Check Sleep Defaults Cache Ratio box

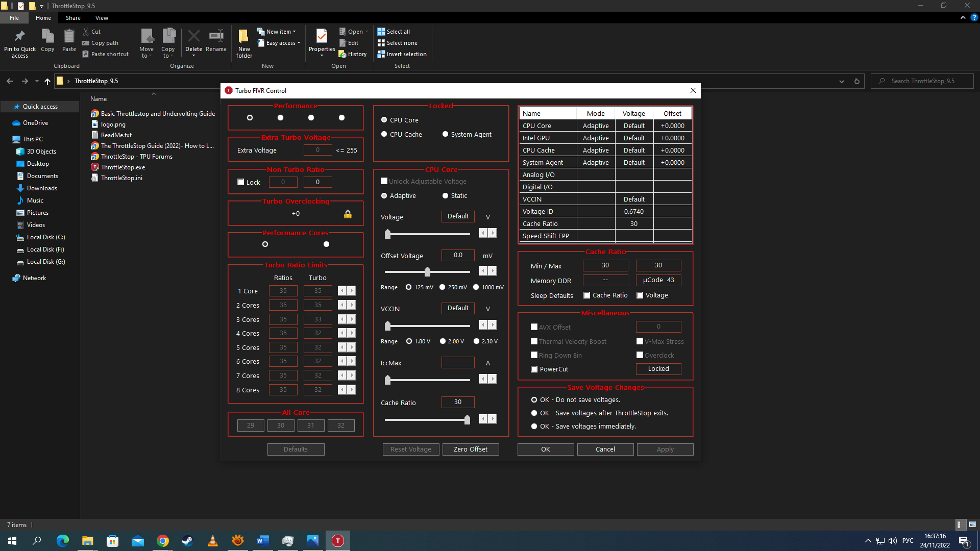pyautogui.click(x=587, y=295)
